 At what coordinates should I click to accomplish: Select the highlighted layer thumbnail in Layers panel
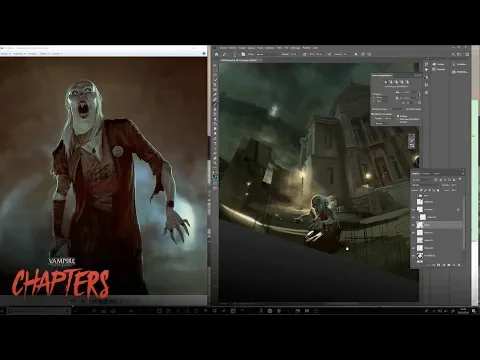[x=420, y=225]
